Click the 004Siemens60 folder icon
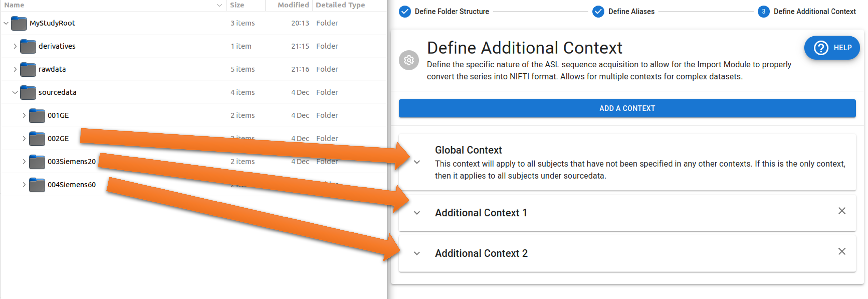Image resolution: width=868 pixels, height=299 pixels. coord(37,185)
